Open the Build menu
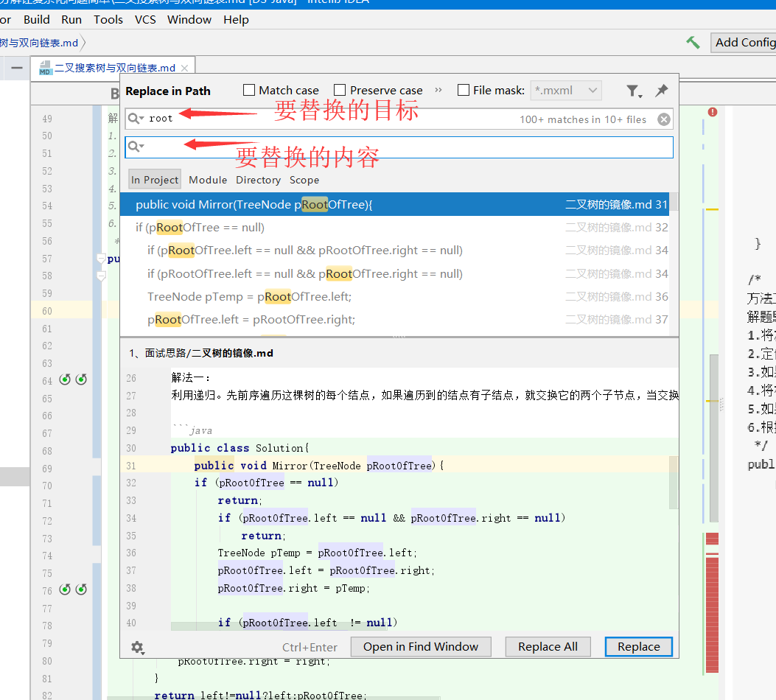This screenshot has height=700, width=776. coord(37,19)
